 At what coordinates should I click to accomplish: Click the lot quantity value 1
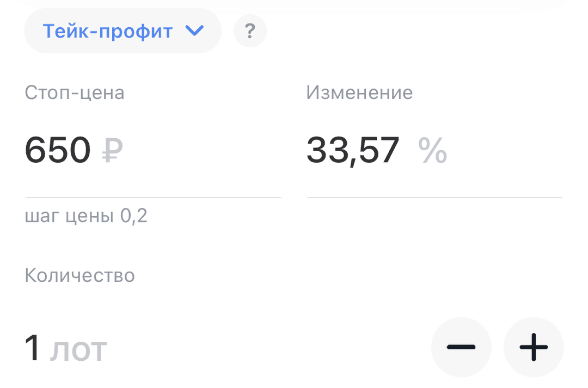click(33, 347)
